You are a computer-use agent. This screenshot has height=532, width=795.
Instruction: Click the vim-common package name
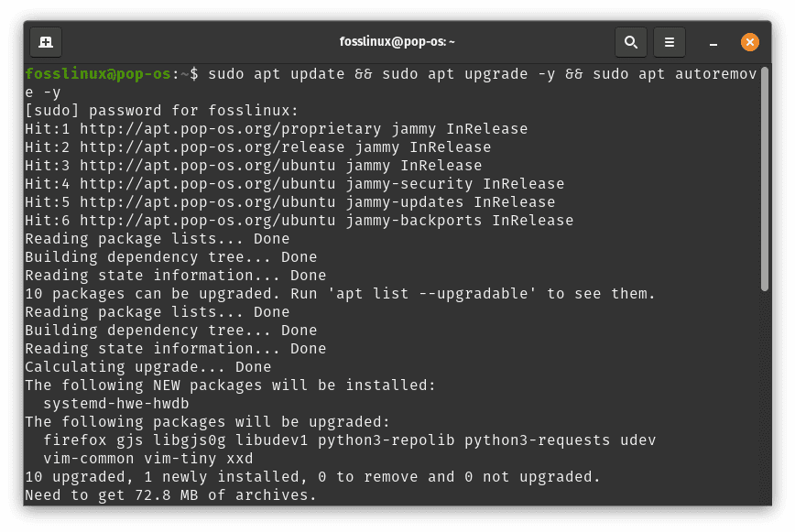(x=89, y=459)
